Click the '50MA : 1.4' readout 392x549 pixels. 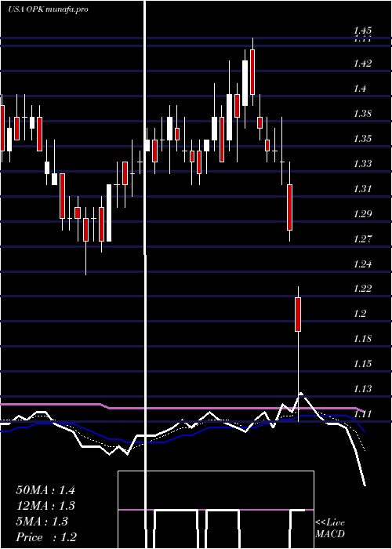tap(45, 489)
